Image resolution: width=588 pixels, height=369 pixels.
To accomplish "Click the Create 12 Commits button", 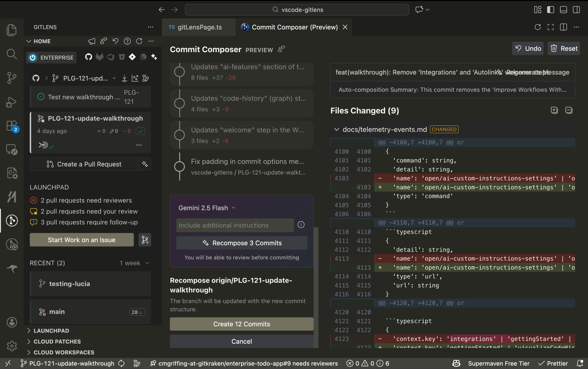I will (x=241, y=324).
